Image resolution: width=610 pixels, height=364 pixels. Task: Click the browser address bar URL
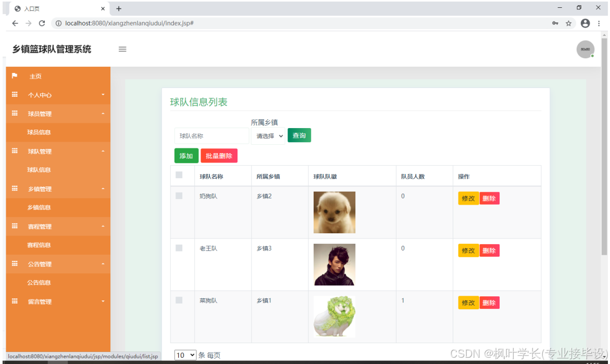[x=130, y=23]
